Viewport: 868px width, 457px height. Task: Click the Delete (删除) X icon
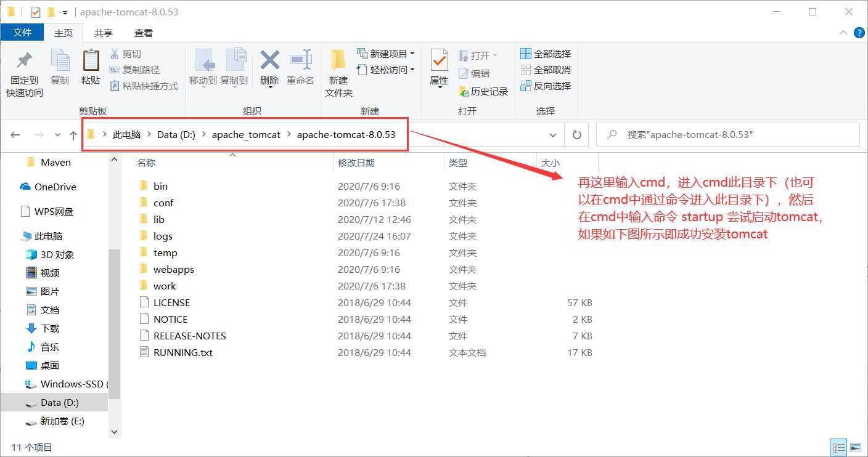tap(269, 60)
